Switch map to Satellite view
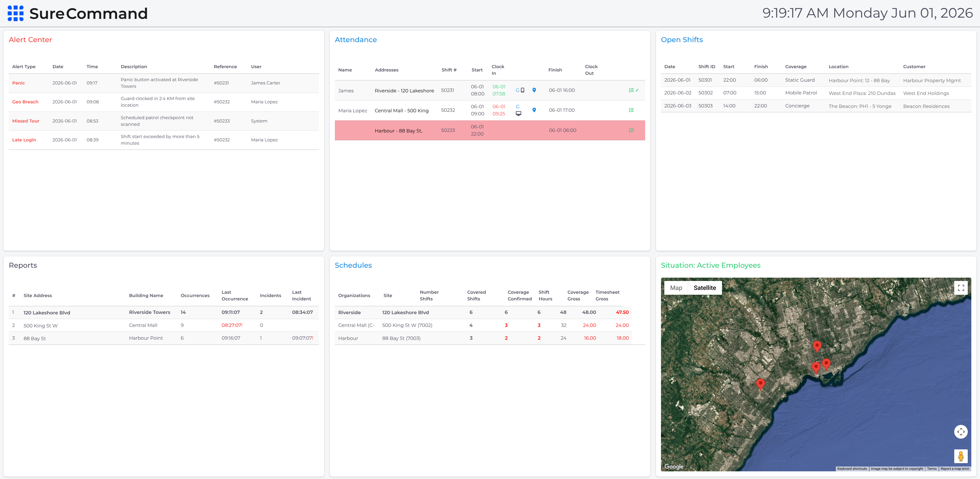Screen dimensions: 980x479 [705, 288]
